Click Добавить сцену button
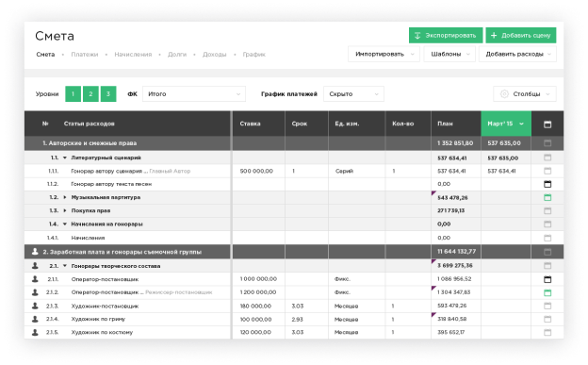This screenshot has height=365, width=588. click(521, 35)
